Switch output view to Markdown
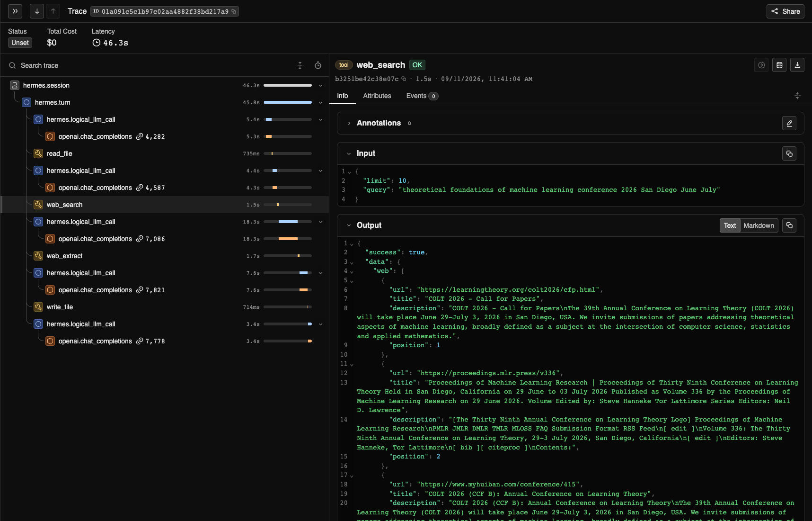The image size is (812, 521). (x=759, y=225)
